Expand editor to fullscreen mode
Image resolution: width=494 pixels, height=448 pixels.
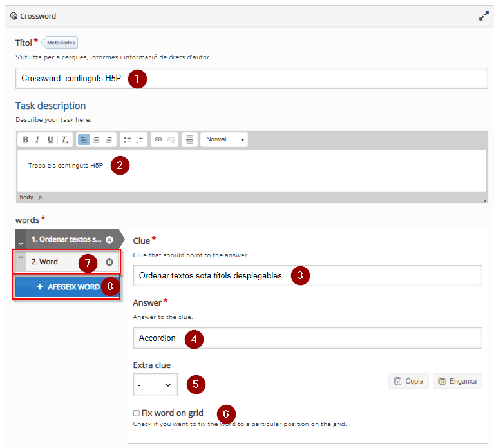pos(484,15)
